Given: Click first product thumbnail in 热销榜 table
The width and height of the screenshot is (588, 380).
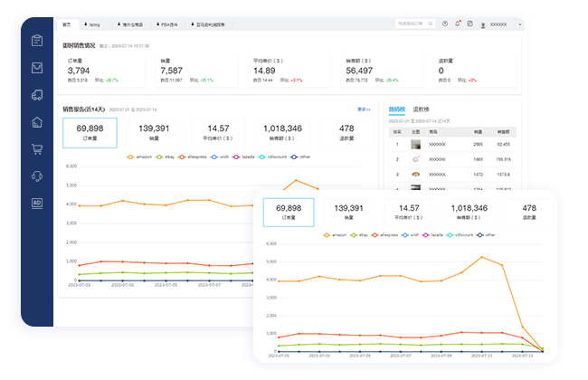Looking at the screenshot, I should 416,144.
